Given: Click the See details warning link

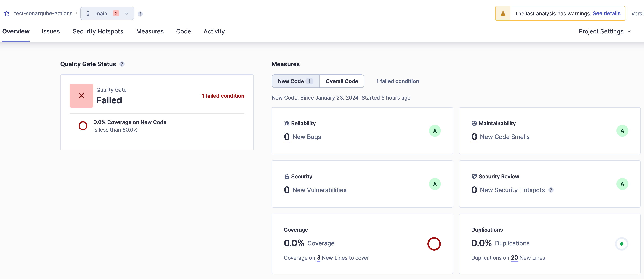Looking at the screenshot, I should pos(606,14).
